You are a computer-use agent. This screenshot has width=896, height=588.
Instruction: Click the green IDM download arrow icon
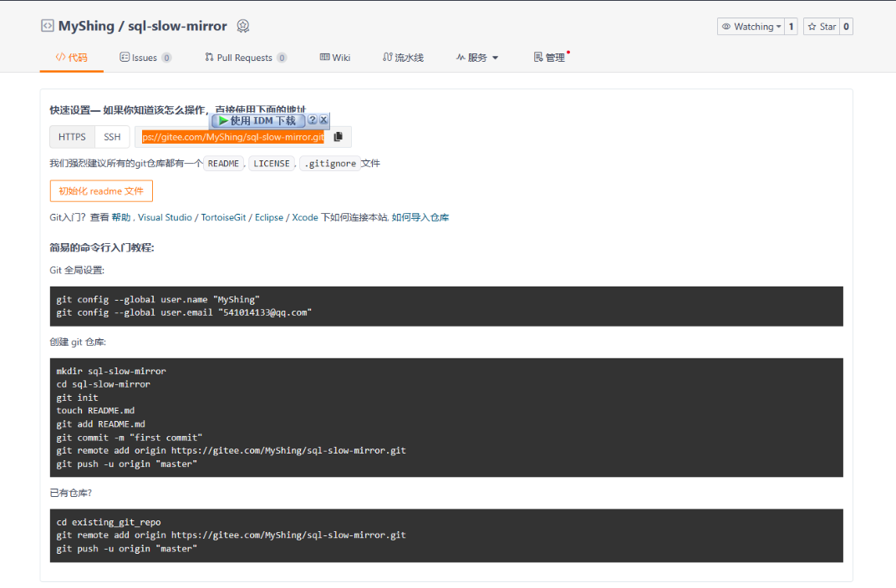click(x=223, y=120)
